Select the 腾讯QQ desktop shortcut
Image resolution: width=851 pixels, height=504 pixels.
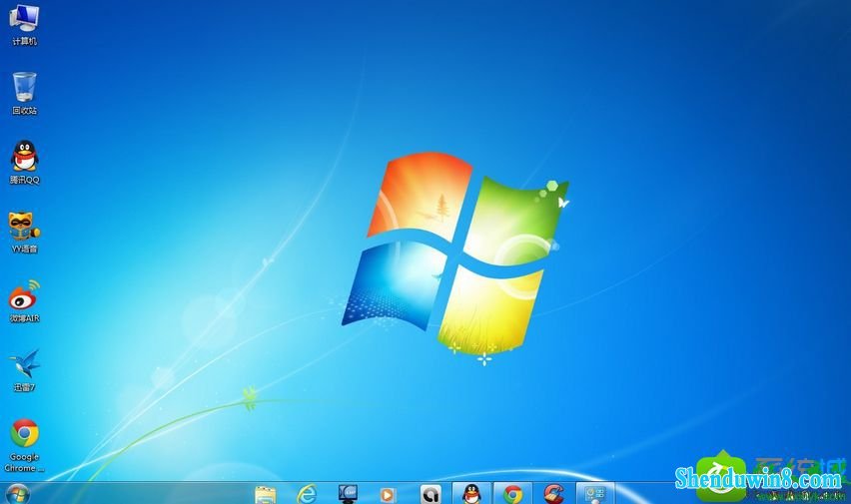point(24,163)
